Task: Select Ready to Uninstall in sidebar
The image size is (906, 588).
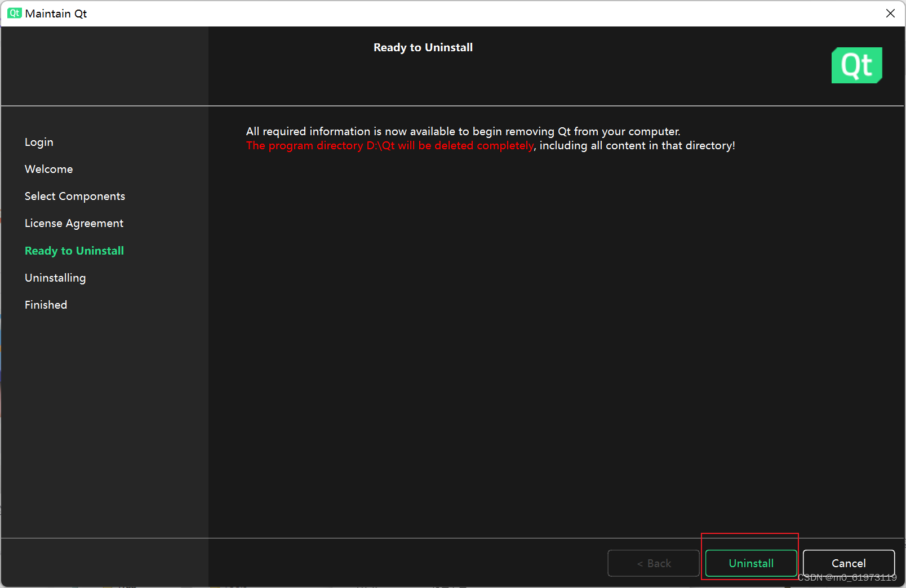Action: point(74,251)
